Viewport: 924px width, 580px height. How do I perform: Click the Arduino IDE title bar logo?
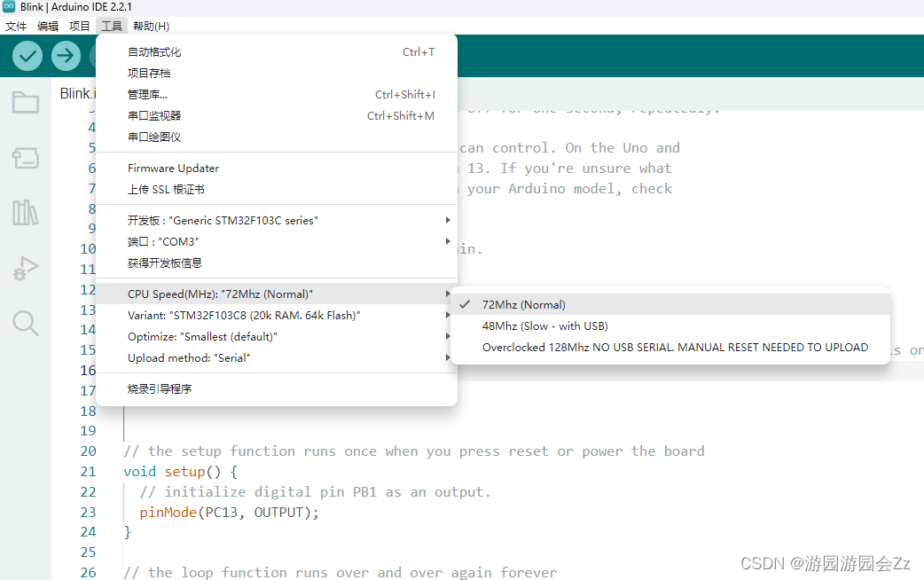[x=9, y=6]
